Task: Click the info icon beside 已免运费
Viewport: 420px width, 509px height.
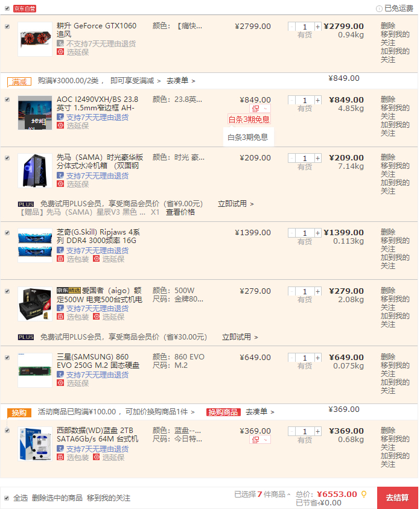Action: click(x=379, y=9)
